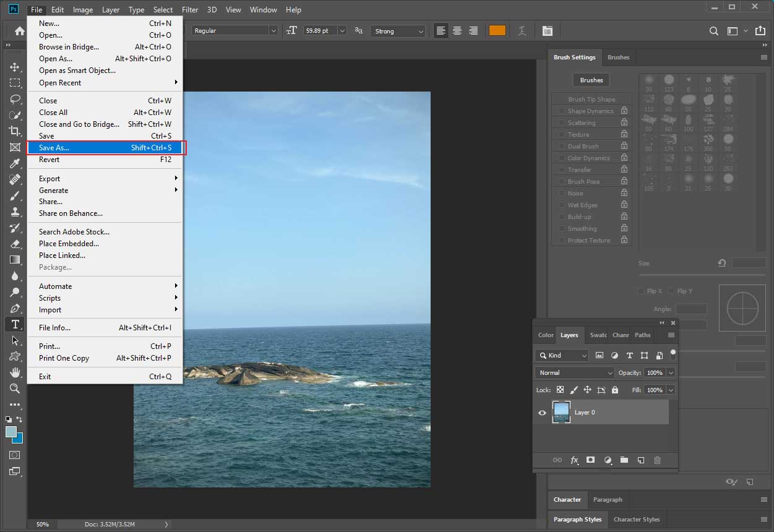Click the Brushes button in Brush Settings
Image resolution: width=774 pixels, height=532 pixels.
[591, 80]
